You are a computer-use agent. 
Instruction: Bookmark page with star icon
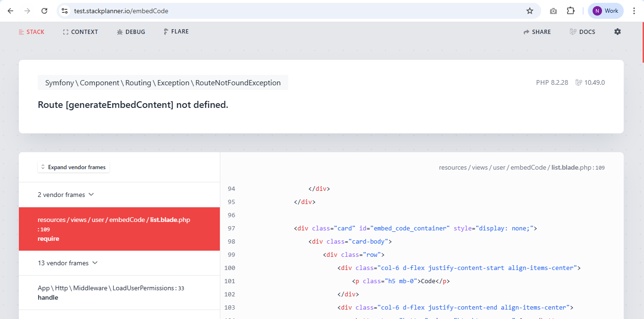pos(529,11)
